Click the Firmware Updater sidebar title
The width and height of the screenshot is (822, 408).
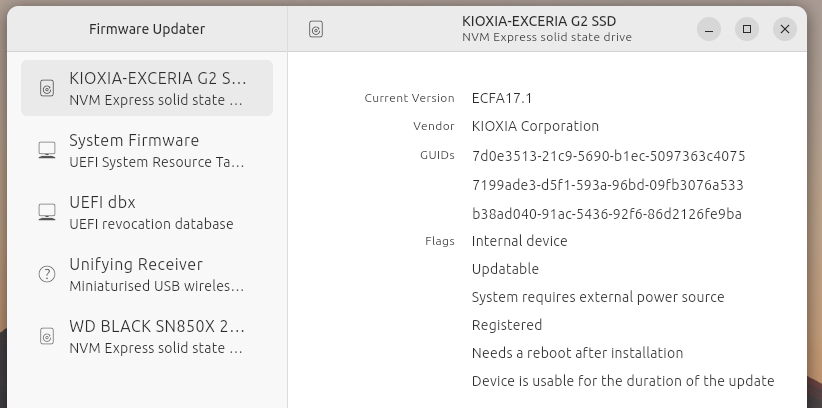click(147, 29)
